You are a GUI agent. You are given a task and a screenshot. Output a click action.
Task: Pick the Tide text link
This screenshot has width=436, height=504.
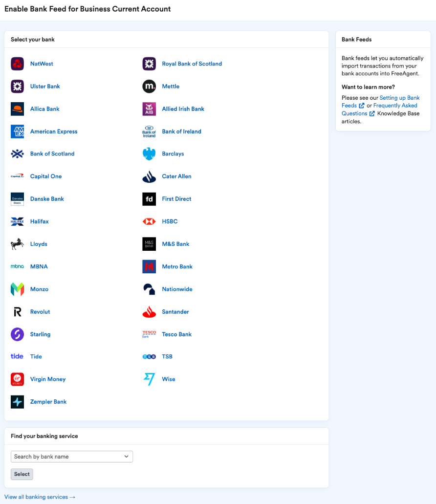(36, 356)
